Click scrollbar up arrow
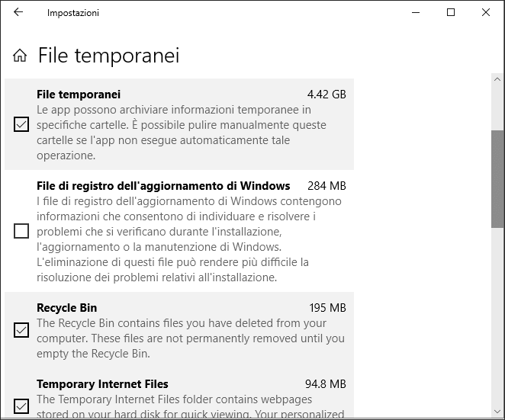Viewport: 505px width, 420px height. 498,79
